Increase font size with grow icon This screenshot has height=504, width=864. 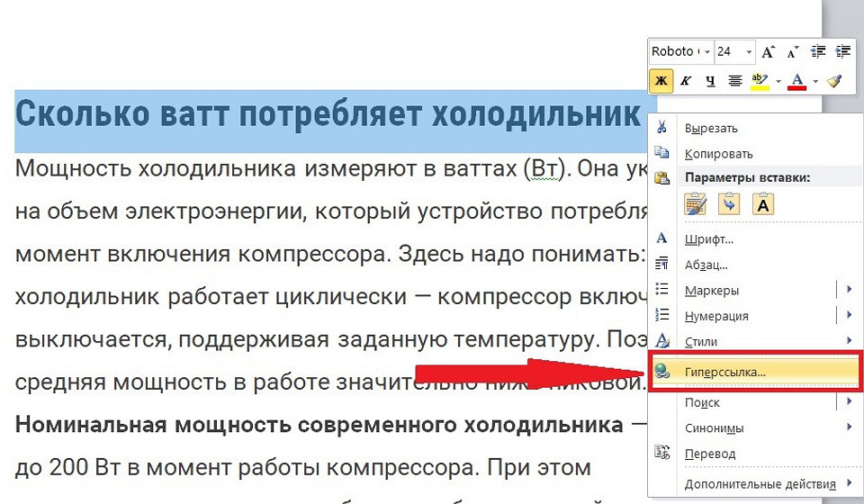tap(768, 52)
